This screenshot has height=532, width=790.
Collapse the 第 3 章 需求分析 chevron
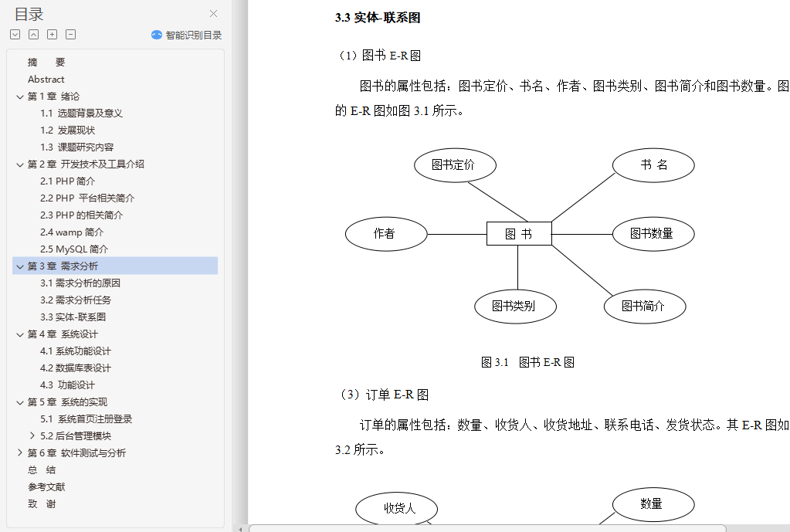pos(20,266)
